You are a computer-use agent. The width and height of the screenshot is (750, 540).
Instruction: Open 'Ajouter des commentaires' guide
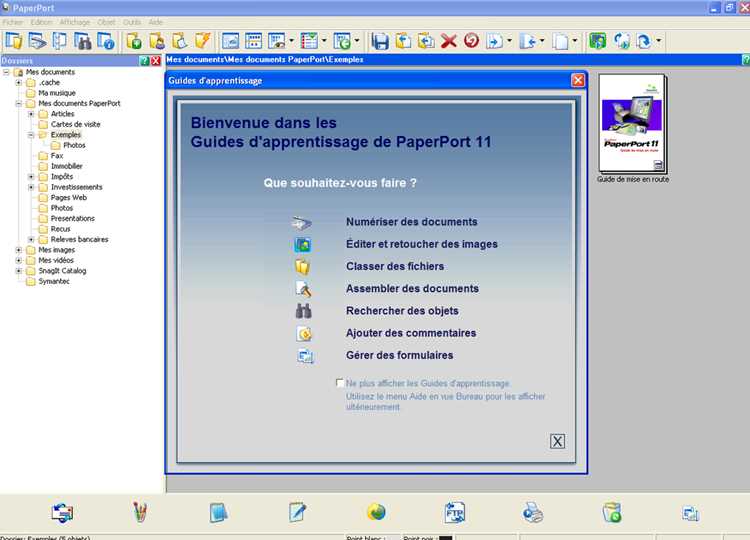pos(411,333)
